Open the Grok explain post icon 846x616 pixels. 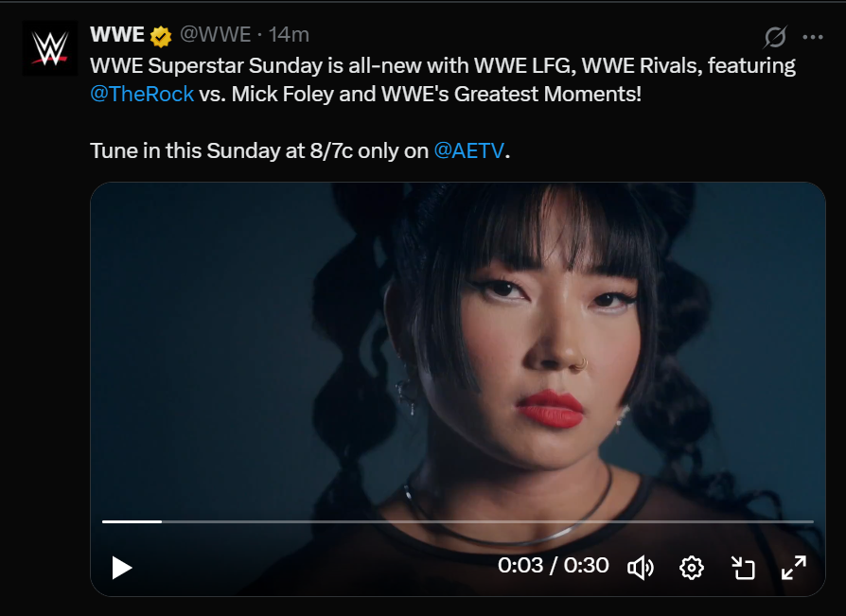pos(775,37)
